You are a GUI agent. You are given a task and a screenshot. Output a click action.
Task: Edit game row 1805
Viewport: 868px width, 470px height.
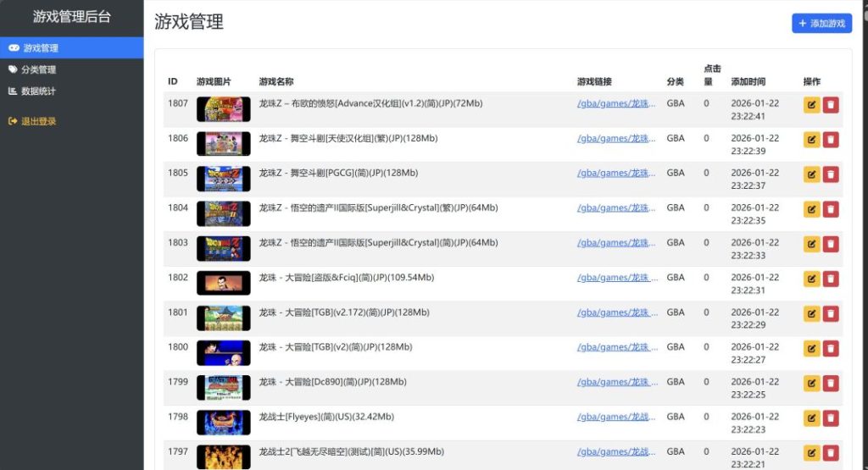811,174
